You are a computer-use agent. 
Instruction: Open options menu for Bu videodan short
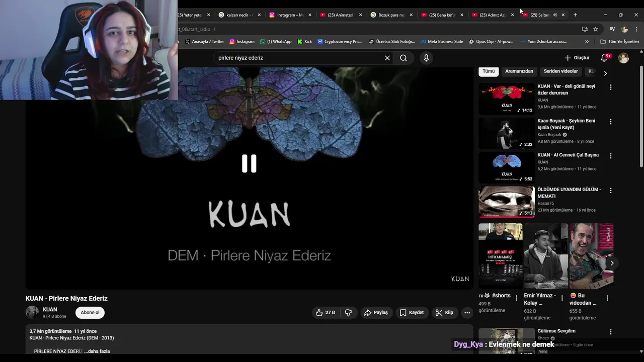click(x=607, y=298)
